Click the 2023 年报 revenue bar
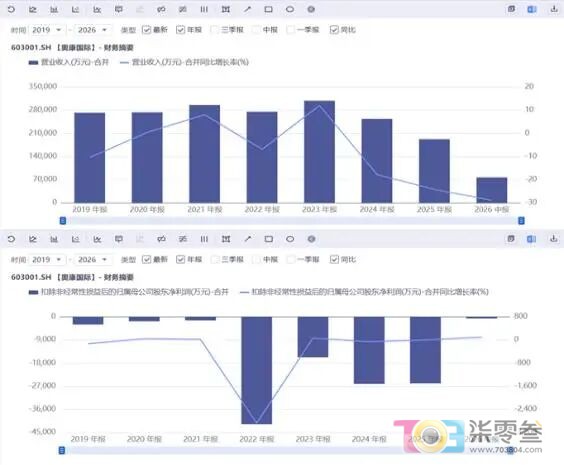 click(x=319, y=152)
